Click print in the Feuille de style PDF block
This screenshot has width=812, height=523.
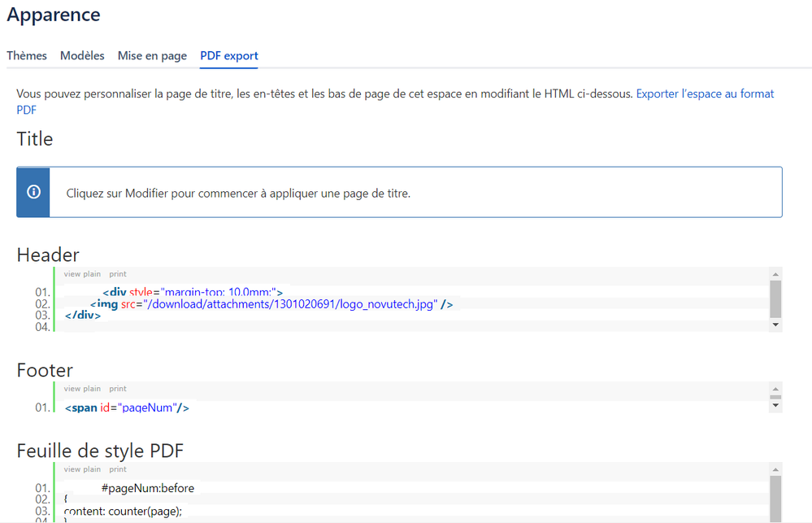[118, 469]
